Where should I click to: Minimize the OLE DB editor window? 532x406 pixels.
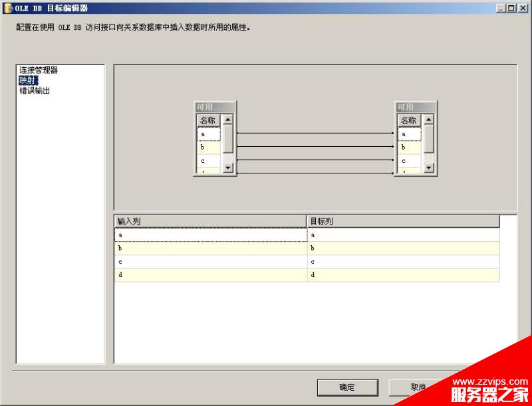coord(501,8)
